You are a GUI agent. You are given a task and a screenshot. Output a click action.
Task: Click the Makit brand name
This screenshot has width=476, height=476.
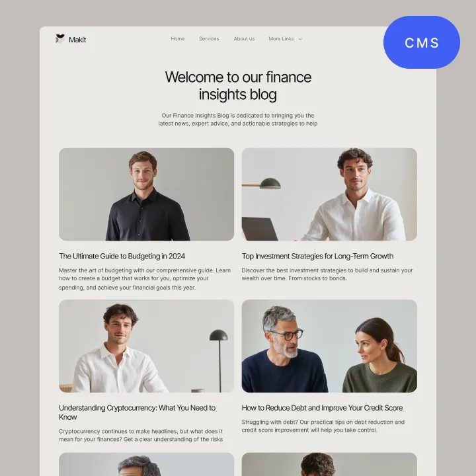pyautogui.click(x=77, y=40)
